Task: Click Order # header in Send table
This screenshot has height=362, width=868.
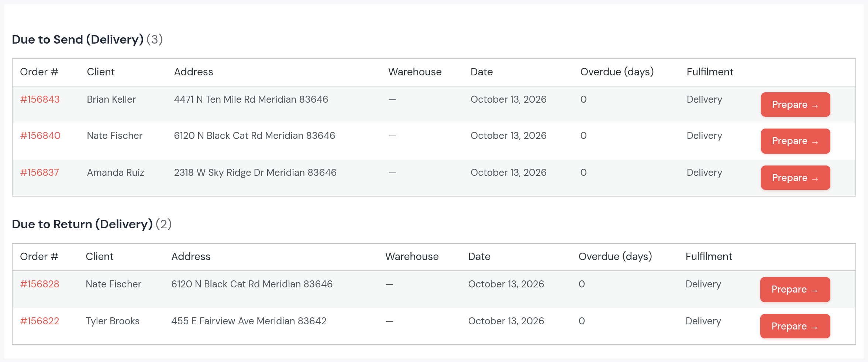Action: pyautogui.click(x=39, y=72)
